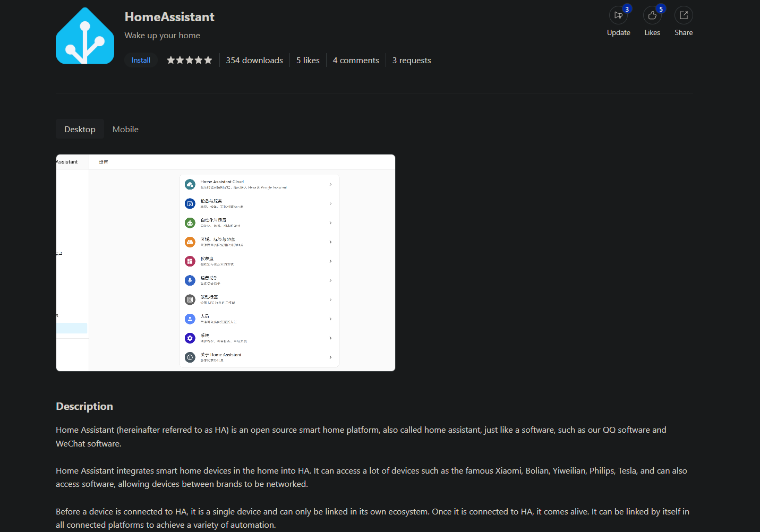Open the Update flag icon
Image resolution: width=760 pixels, height=532 pixels.
(618, 15)
